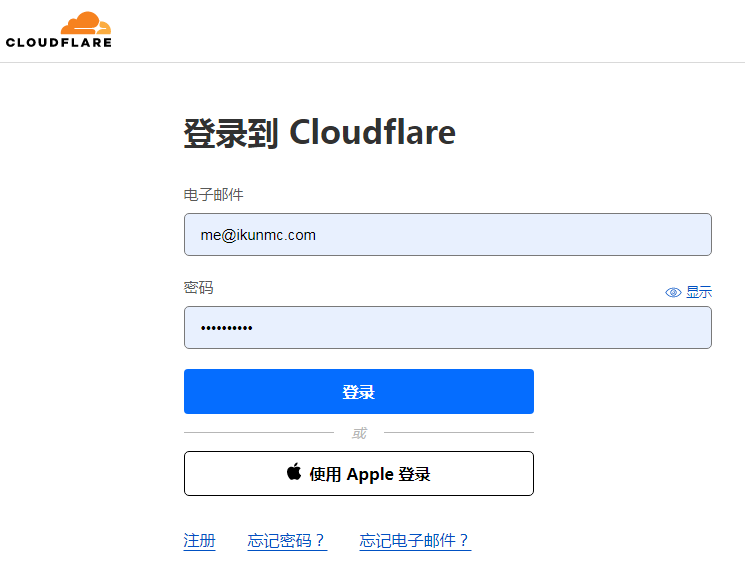Click the 登录到 Cloudflare heading
This screenshot has height=561, width=745.
(x=319, y=133)
